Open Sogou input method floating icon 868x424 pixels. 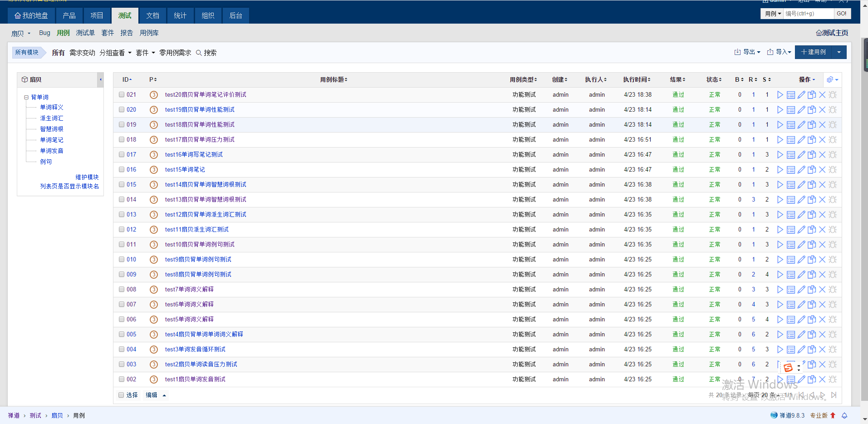click(x=788, y=368)
